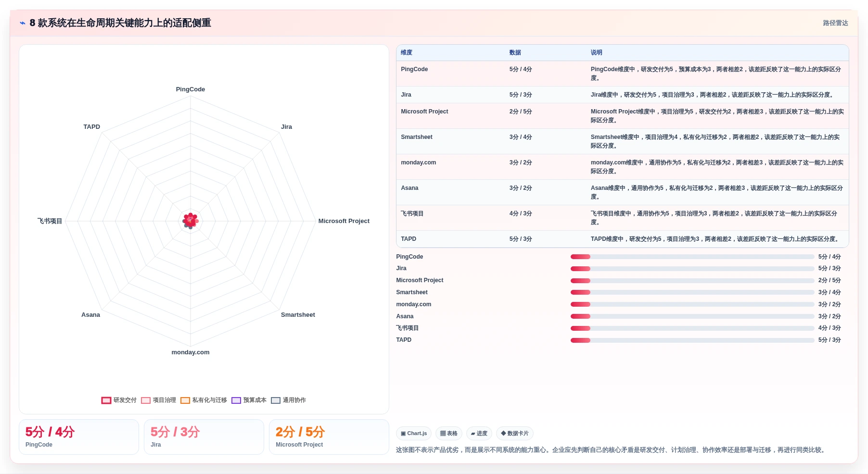Screen dimensions: 868x474
Task: Click the 进度 tag
Action: [479, 434]
